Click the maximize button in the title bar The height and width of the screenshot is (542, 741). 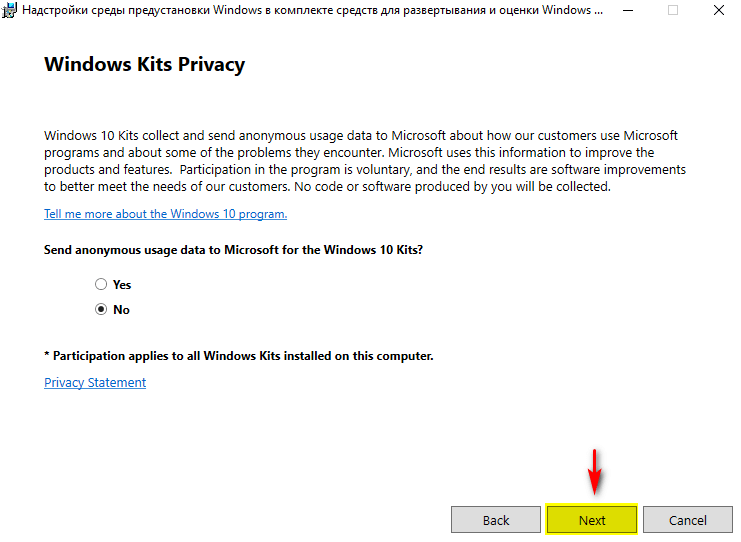(673, 11)
